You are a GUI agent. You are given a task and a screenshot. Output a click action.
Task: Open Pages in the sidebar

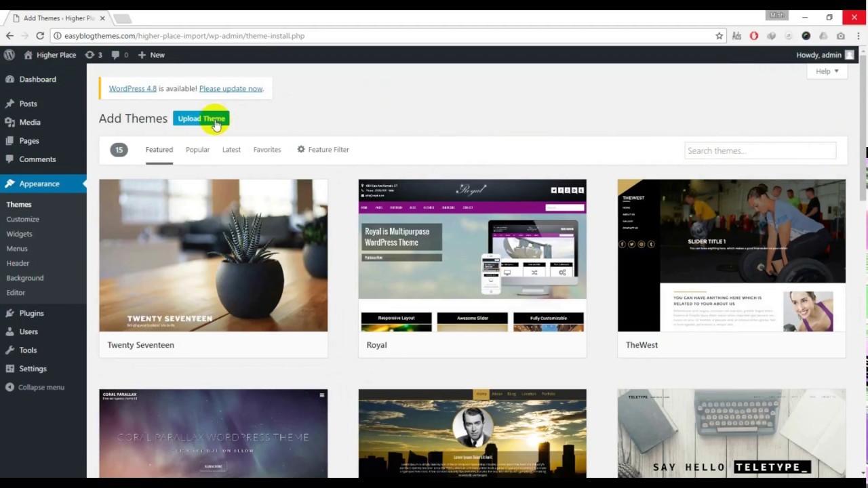(29, 141)
